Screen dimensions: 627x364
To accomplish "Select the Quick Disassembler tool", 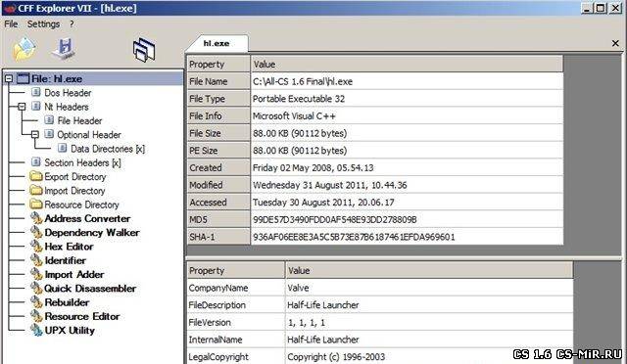I will [90, 289].
